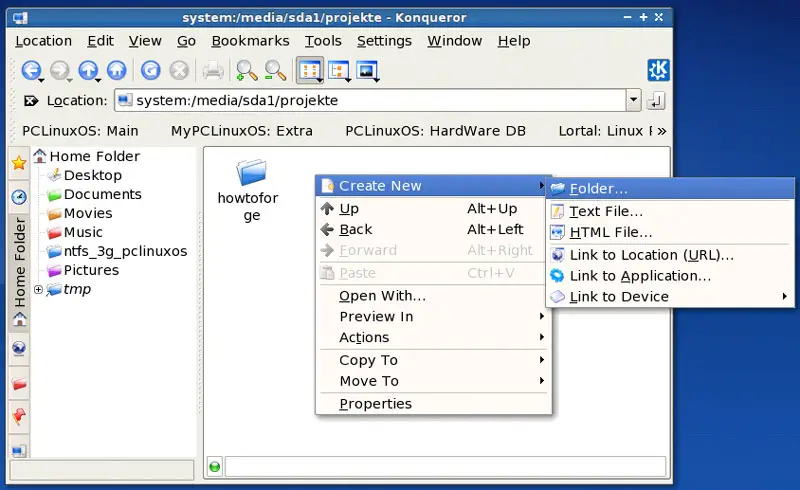This screenshot has width=800, height=490.
Task: Open MyPCLinuxOS: Extra bookmark
Action: 241,131
